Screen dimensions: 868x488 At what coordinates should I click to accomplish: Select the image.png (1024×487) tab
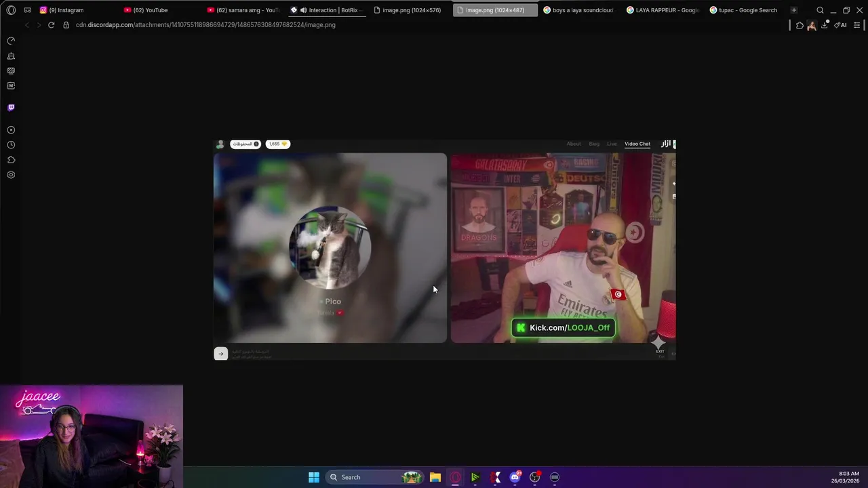(x=495, y=10)
